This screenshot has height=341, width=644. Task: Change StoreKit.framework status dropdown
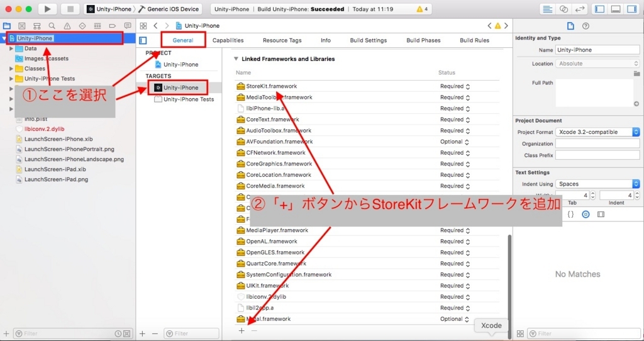click(455, 86)
